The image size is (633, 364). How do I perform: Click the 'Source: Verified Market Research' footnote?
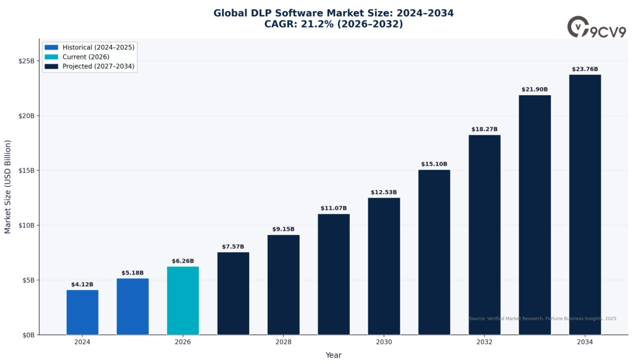(543, 319)
